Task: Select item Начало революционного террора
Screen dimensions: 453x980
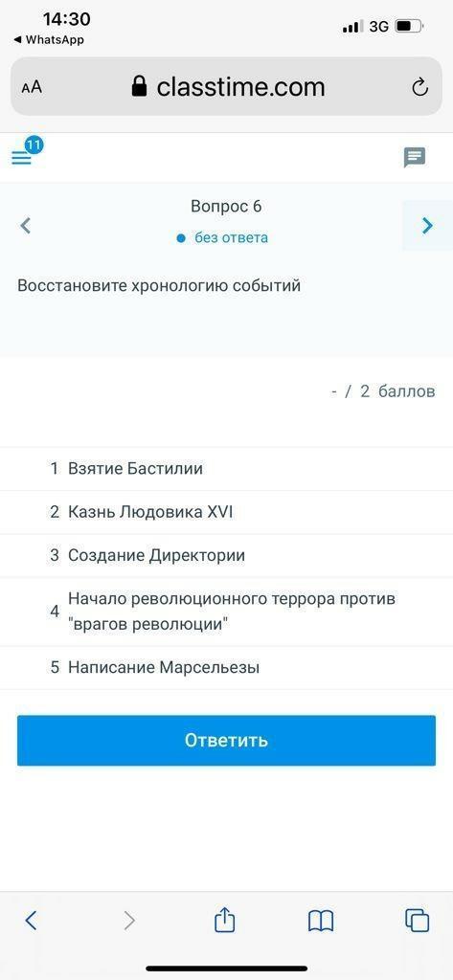Action: tap(226, 612)
